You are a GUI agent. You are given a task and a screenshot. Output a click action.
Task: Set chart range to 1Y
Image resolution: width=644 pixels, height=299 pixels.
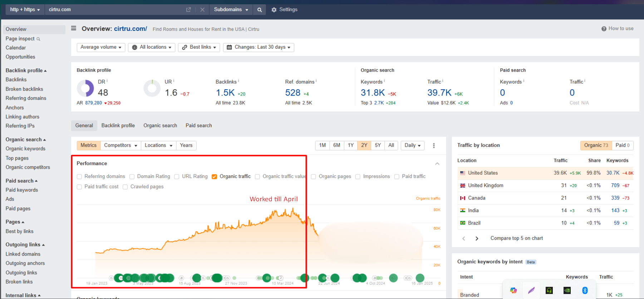click(x=351, y=145)
